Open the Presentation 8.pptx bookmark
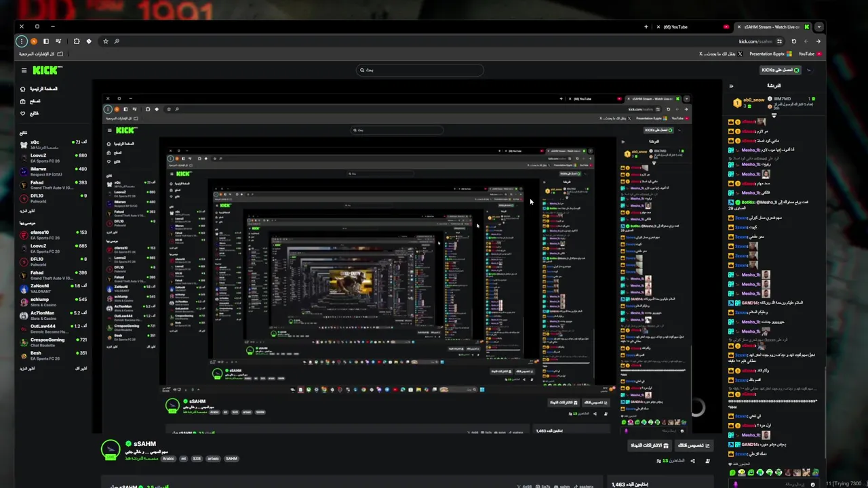The width and height of the screenshot is (868, 488). point(771,54)
